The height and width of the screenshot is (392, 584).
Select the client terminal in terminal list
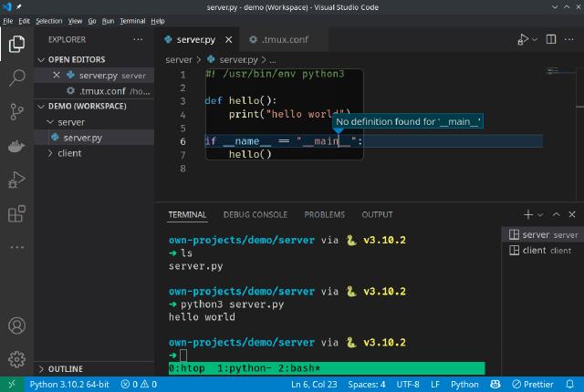click(543, 251)
